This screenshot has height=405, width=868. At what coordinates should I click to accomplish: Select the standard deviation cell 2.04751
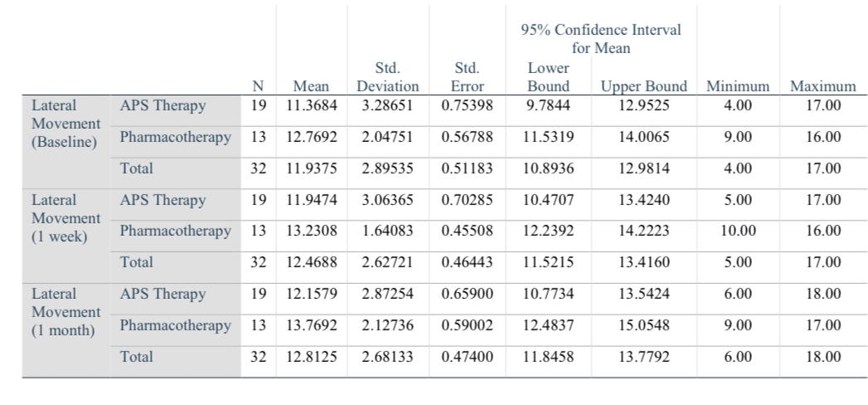[x=388, y=137]
